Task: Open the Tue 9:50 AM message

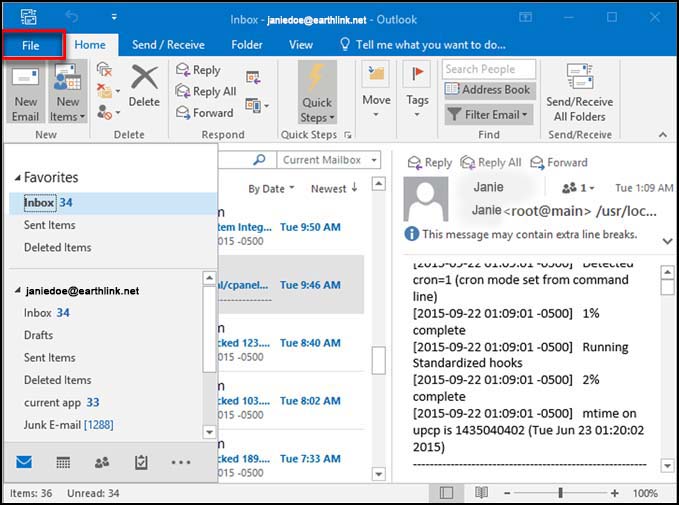Action: (291, 227)
